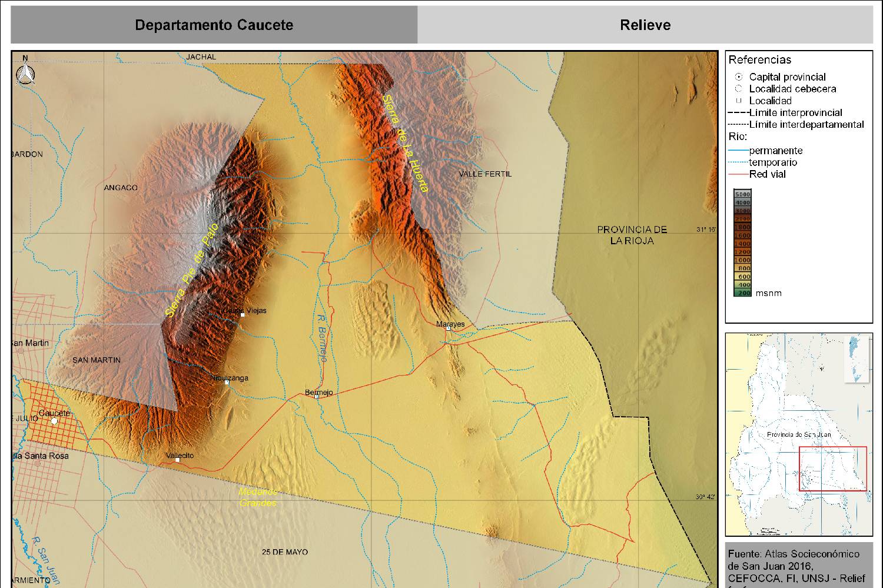Click the Casas Viejas place name

[244, 311]
